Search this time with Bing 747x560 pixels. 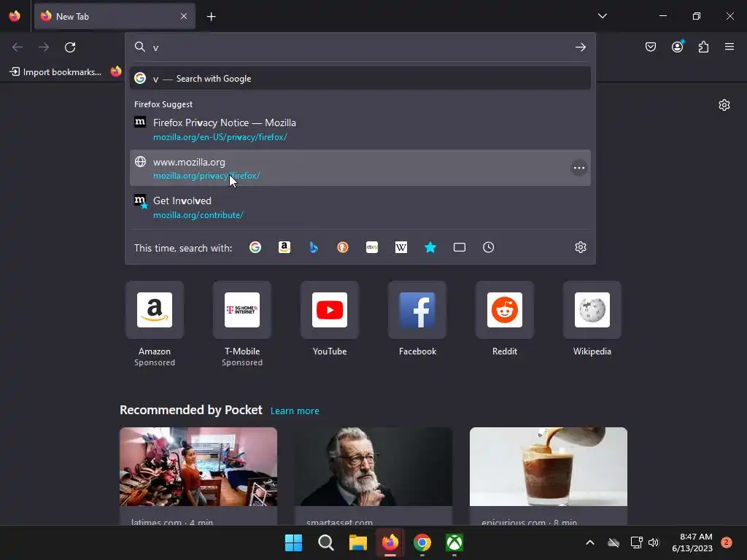pos(314,247)
